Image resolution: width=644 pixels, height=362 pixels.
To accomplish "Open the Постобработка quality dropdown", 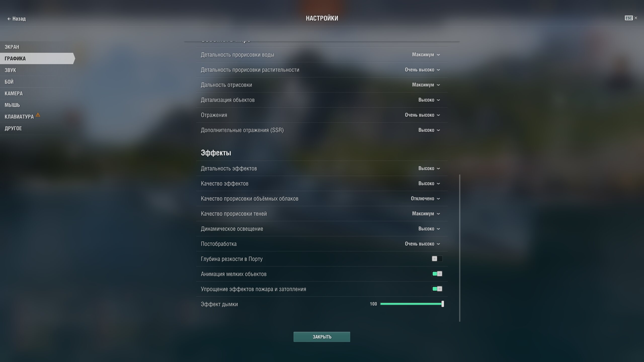I will coord(422,244).
